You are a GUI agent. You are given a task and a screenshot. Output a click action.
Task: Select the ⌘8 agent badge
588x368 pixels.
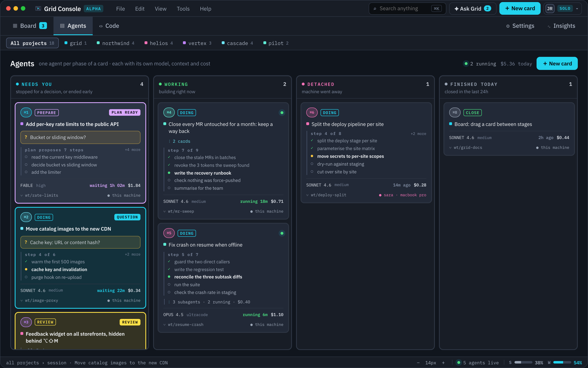(455, 112)
